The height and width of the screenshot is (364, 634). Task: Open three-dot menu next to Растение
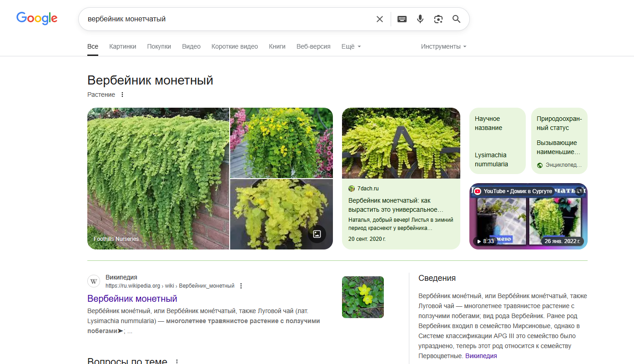tap(122, 95)
